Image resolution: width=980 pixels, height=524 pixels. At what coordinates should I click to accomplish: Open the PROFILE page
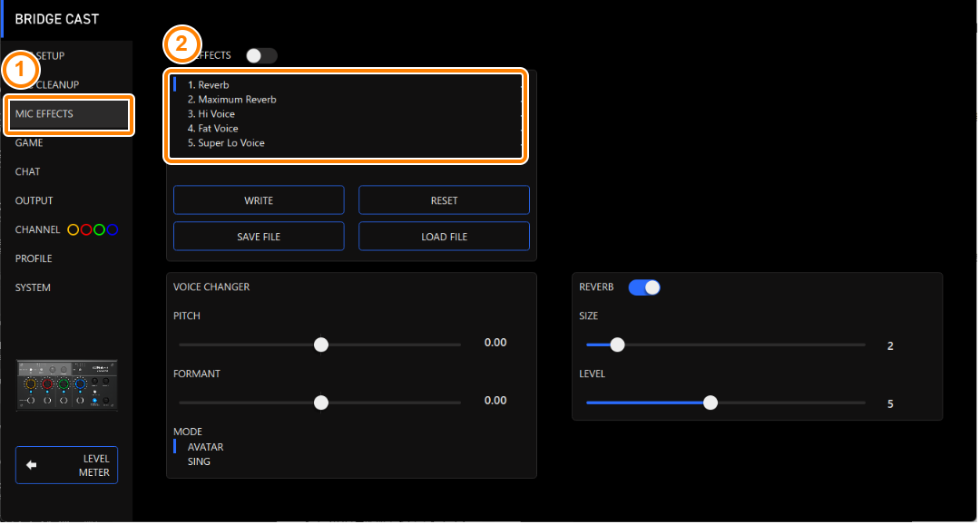click(x=34, y=258)
